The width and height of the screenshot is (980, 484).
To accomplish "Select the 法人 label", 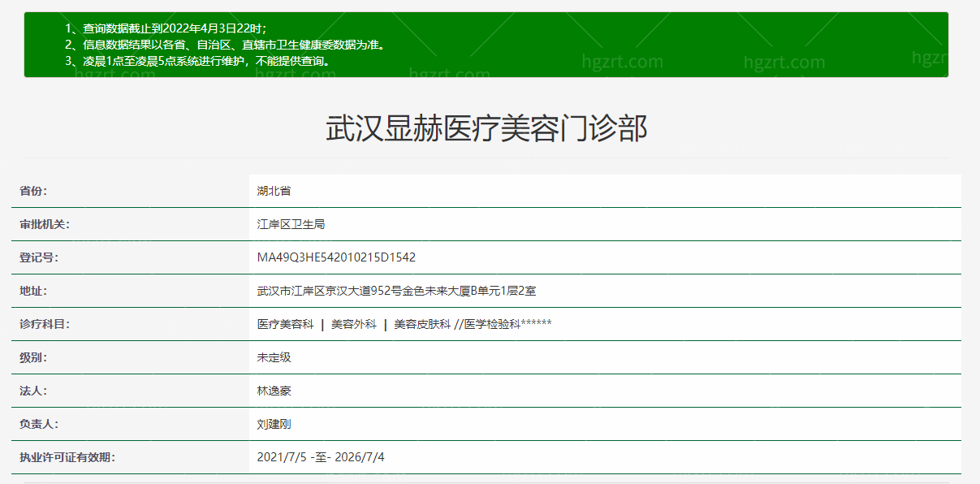I will click(x=33, y=391).
